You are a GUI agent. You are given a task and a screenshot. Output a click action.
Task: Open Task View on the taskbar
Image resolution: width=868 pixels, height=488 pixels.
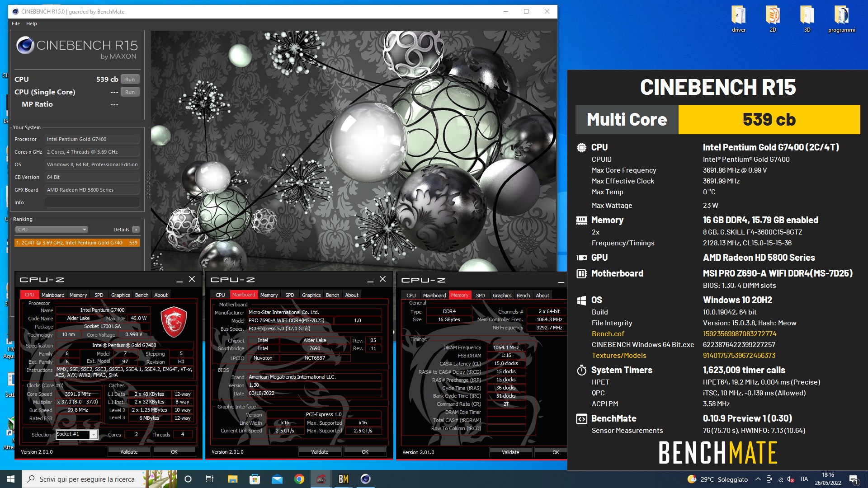click(210, 479)
